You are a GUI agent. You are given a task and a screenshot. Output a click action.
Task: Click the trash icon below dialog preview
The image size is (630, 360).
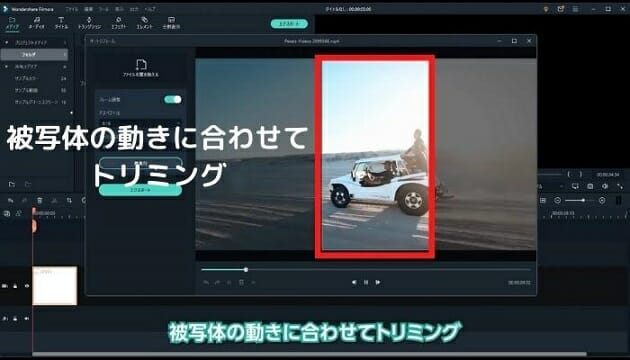[241, 282]
